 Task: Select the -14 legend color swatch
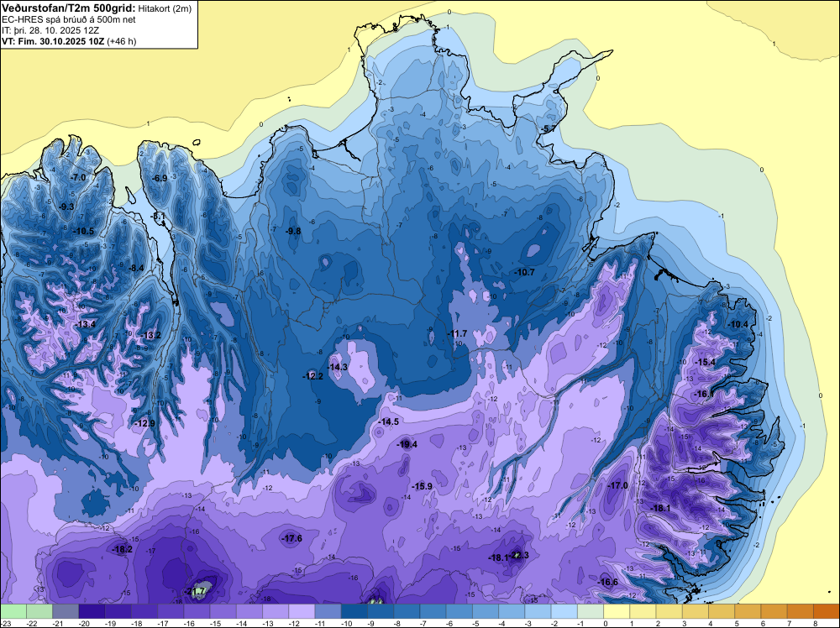(x=249, y=611)
